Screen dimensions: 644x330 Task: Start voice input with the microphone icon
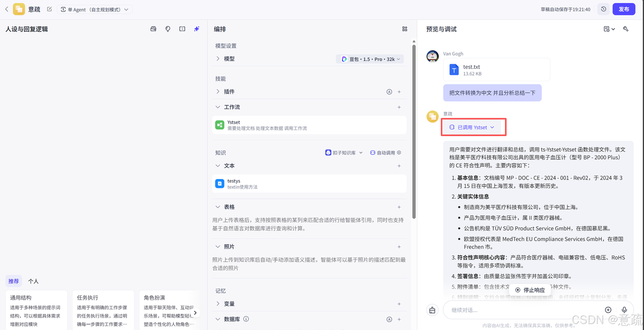pyautogui.click(x=624, y=310)
